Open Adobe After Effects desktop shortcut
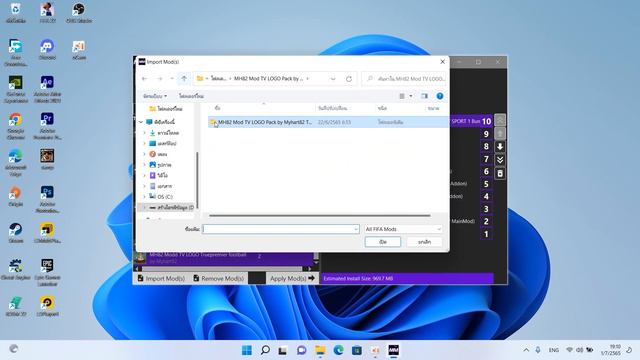Screen dimensions: 640x360 coord(47,89)
